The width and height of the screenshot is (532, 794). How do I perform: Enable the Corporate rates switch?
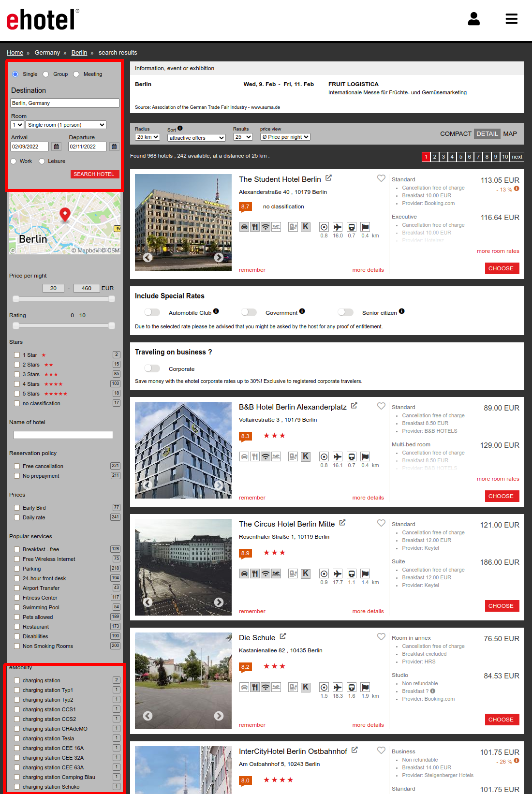152,368
